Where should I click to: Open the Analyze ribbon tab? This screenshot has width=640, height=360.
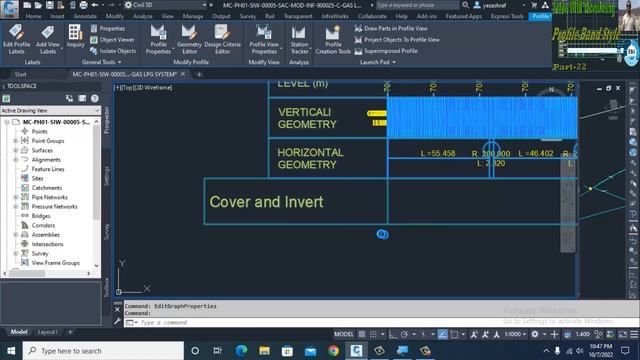coord(143,16)
